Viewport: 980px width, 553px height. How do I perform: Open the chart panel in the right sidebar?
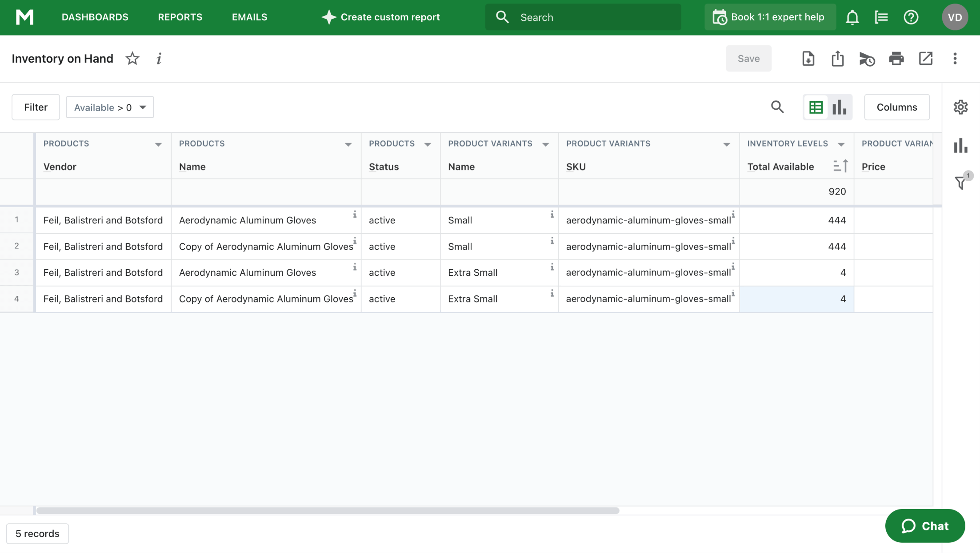click(960, 145)
